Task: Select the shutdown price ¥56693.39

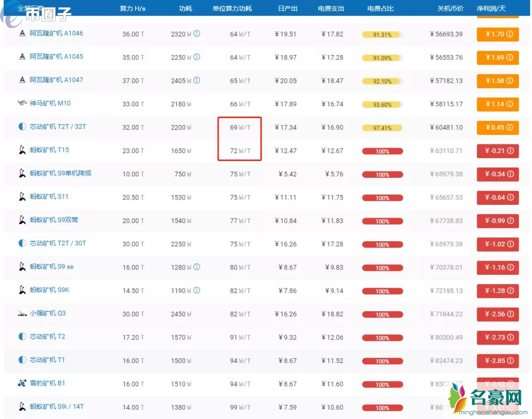Action: click(446, 34)
